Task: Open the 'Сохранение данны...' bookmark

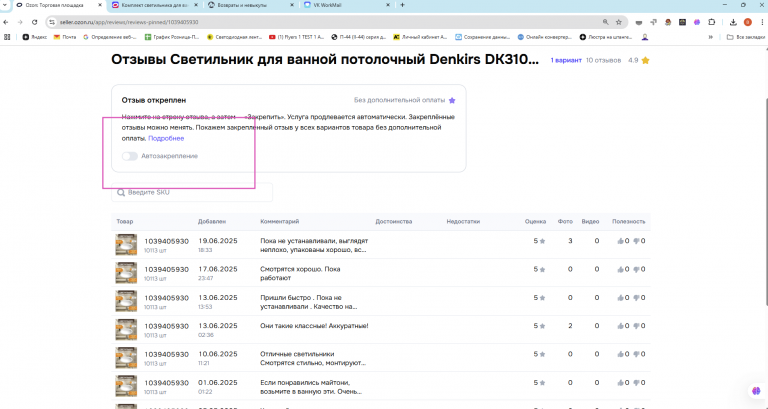Action: tap(482, 37)
